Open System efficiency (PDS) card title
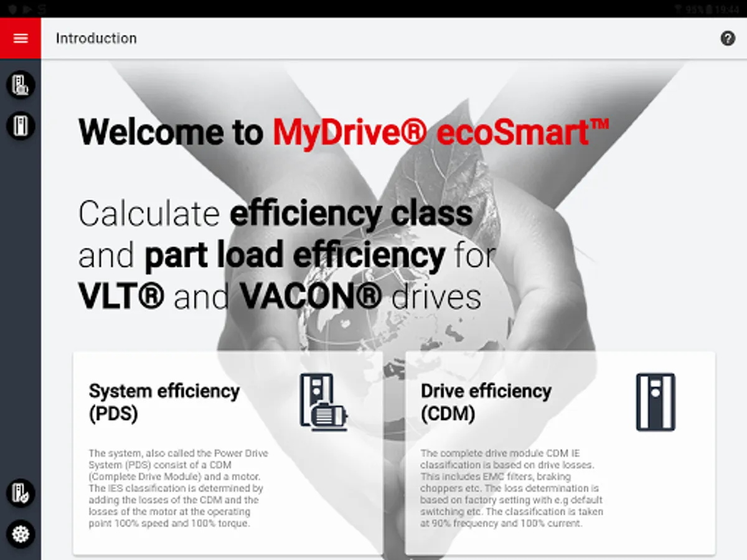 pos(164,402)
